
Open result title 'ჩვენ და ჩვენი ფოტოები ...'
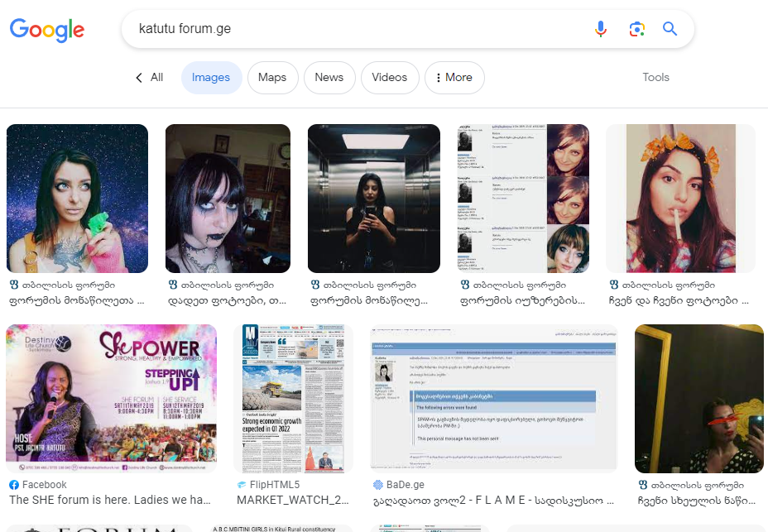[679, 301]
